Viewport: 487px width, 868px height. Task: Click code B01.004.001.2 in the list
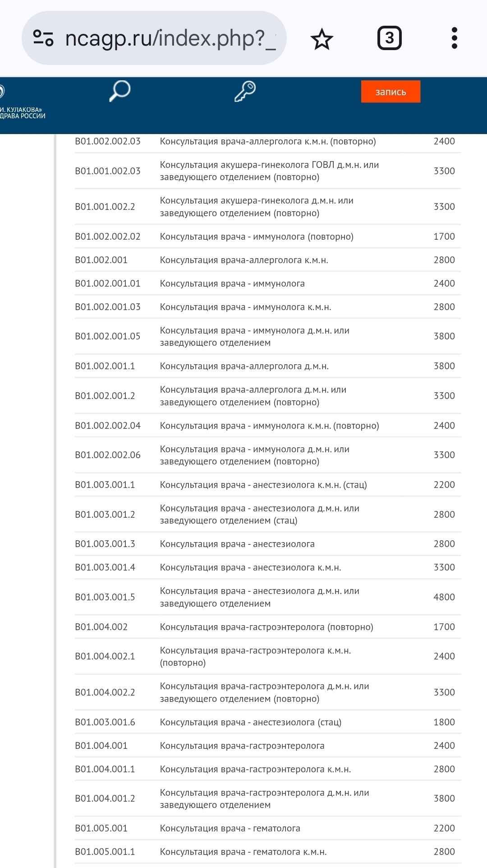tap(105, 798)
